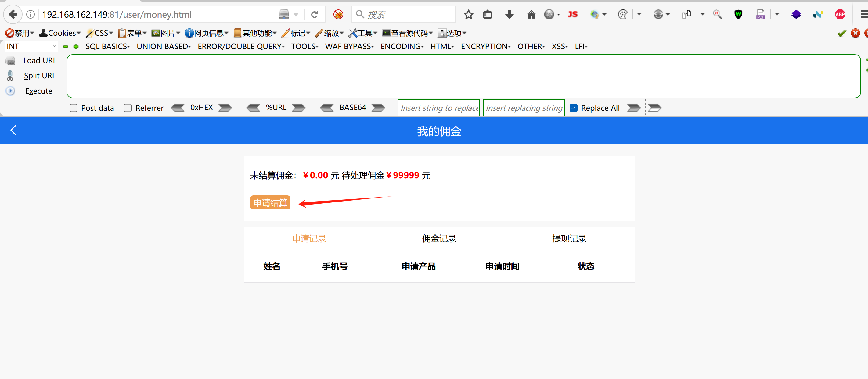
Task: Enable the Post data checkbox
Action: (74, 108)
